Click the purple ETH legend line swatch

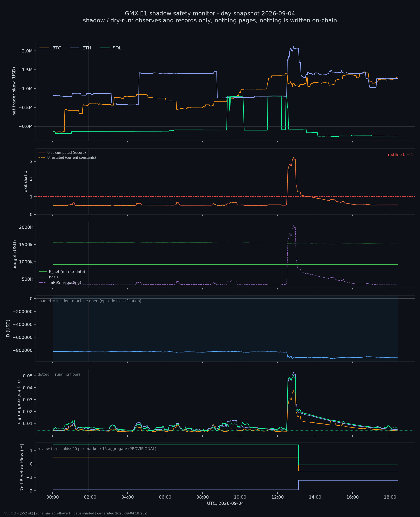coord(75,48)
